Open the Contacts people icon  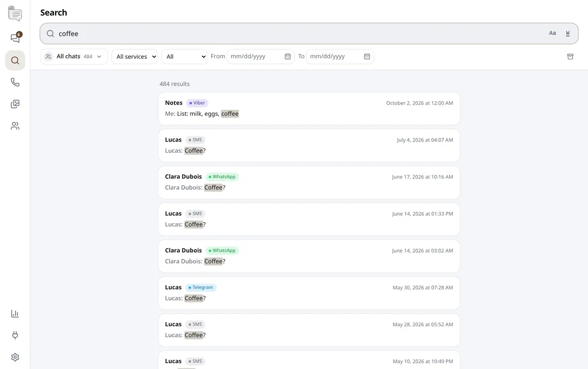coord(15,126)
